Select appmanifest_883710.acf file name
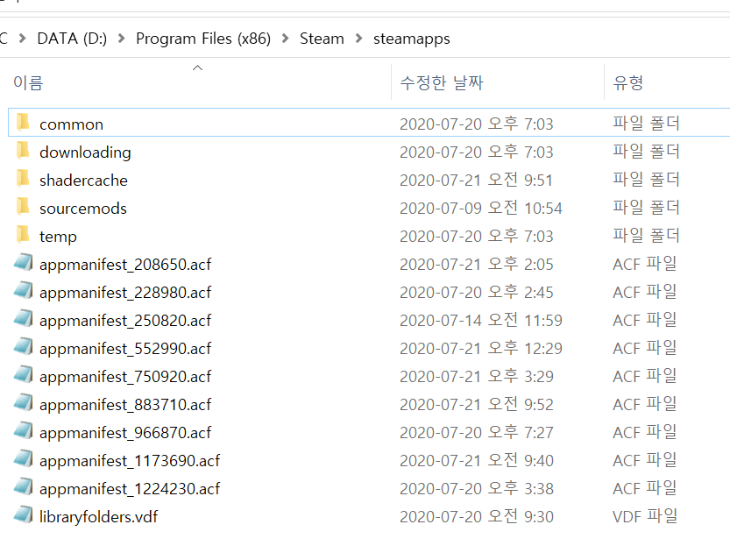Screen dimensions: 730x560 (x=125, y=405)
